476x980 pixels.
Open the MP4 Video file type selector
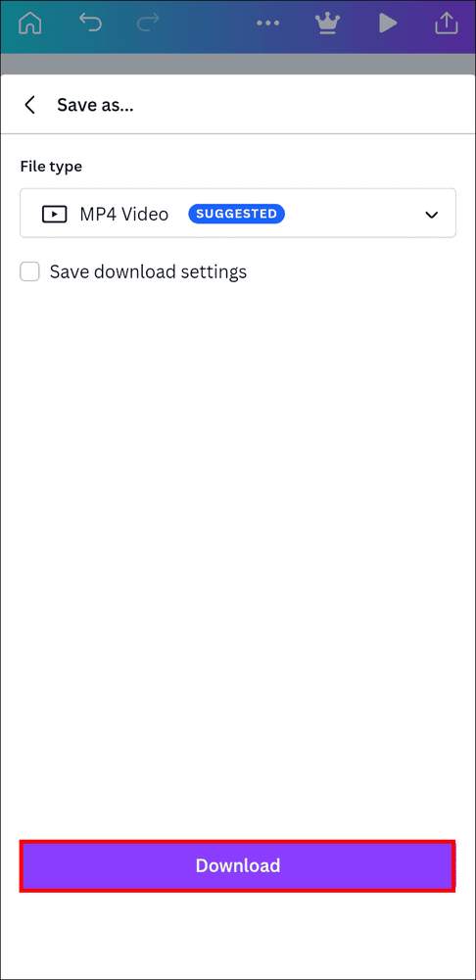pos(238,213)
